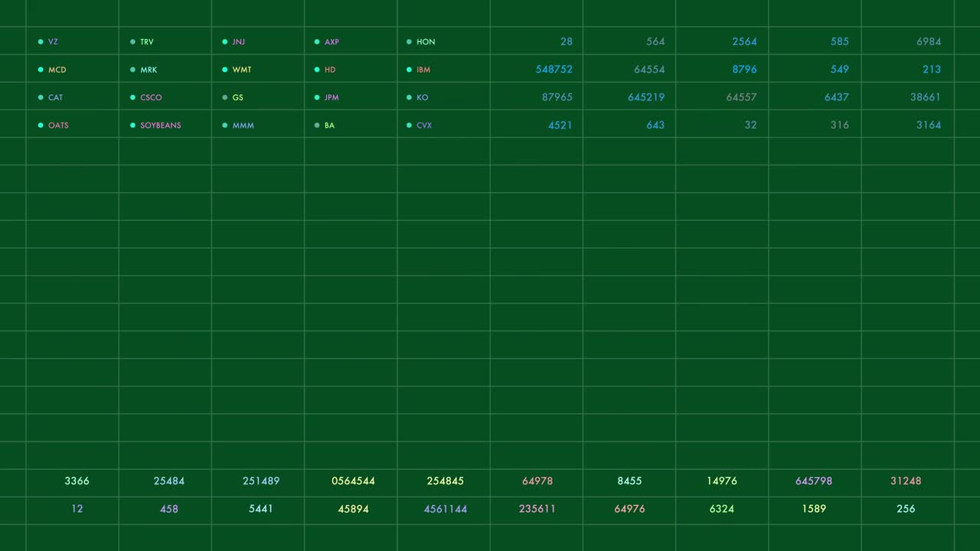Click the value 645219
Screen dimensions: 980x551
click(x=646, y=97)
